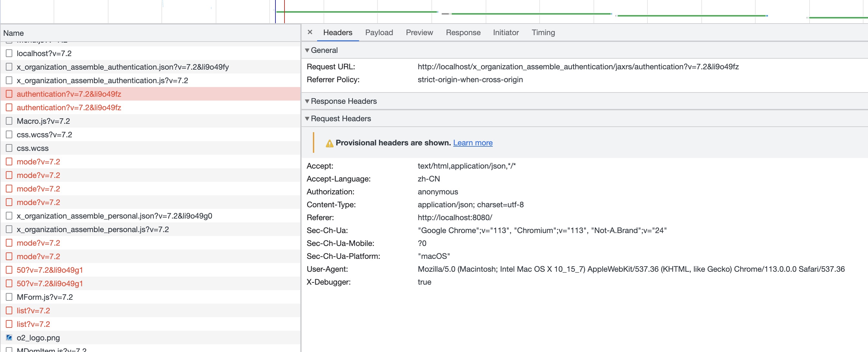Click file icon beside Macro.js?v=7.2
This screenshot has width=868, height=352.
(x=9, y=121)
